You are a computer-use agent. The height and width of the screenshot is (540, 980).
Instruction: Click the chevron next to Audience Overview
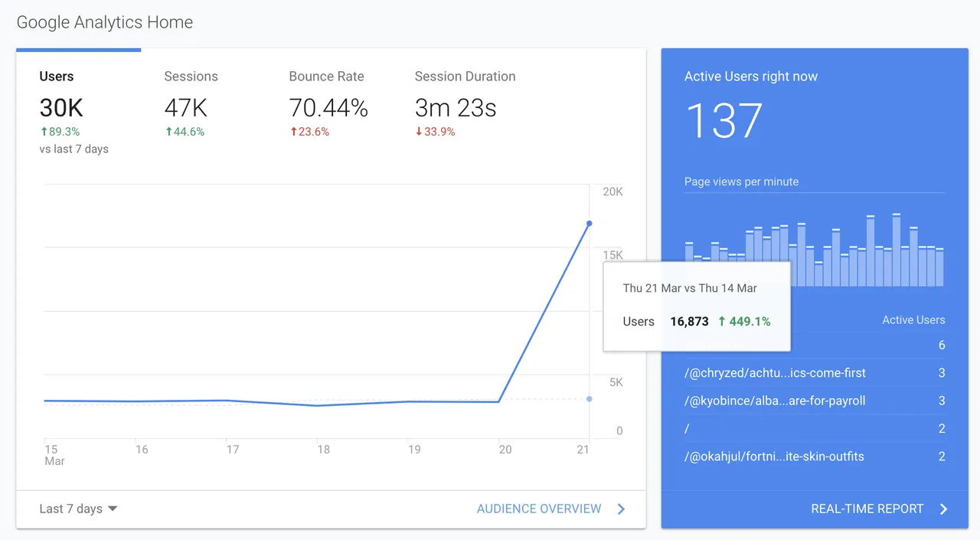621,509
